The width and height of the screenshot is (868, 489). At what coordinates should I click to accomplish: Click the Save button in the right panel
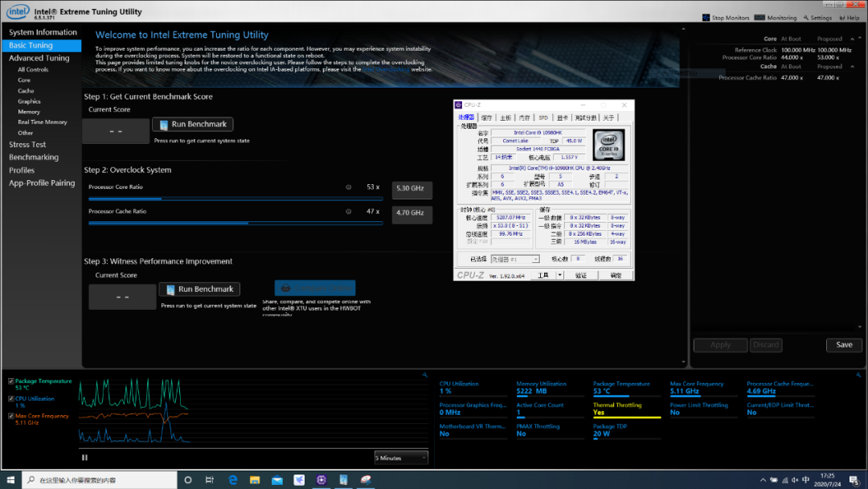(844, 345)
